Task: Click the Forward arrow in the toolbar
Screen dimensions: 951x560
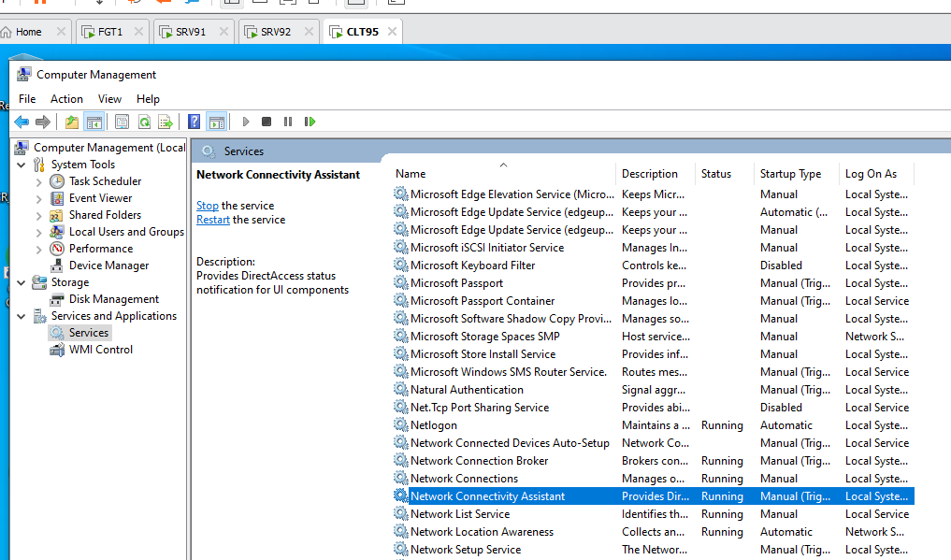Action: (42, 122)
